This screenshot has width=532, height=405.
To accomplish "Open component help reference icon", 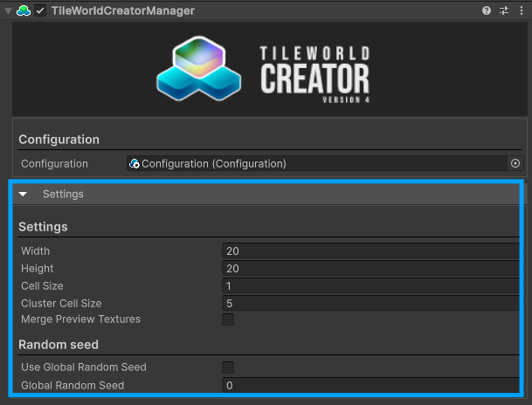I will click(x=487, y=10).
